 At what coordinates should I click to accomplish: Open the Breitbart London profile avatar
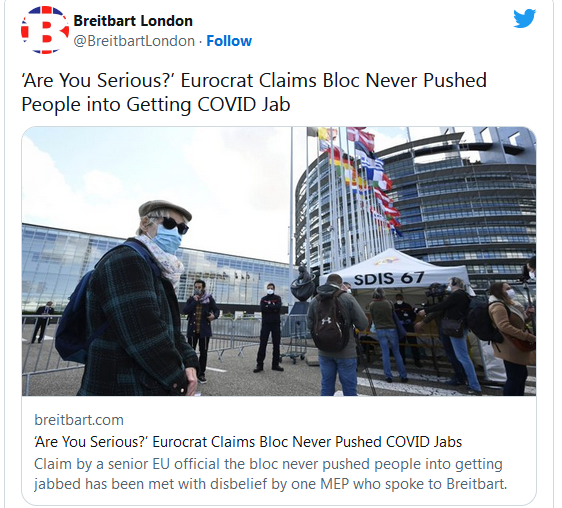[x=45, y=30]
